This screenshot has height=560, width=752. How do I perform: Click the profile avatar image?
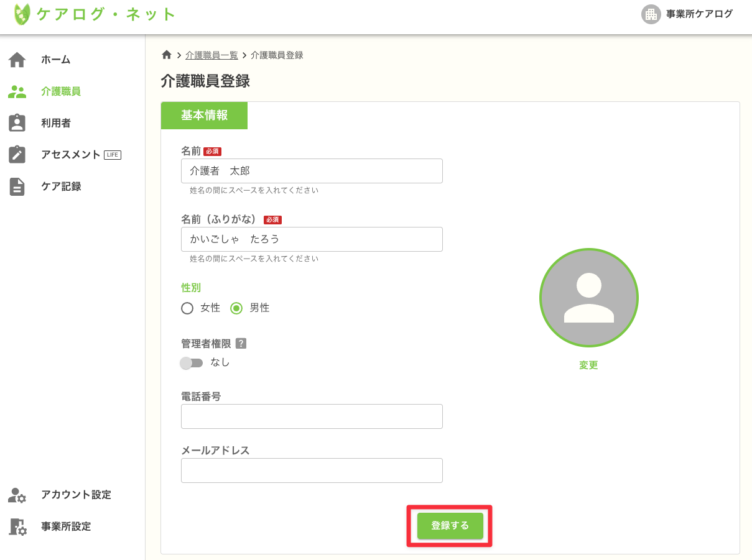(x=588, y=298)
